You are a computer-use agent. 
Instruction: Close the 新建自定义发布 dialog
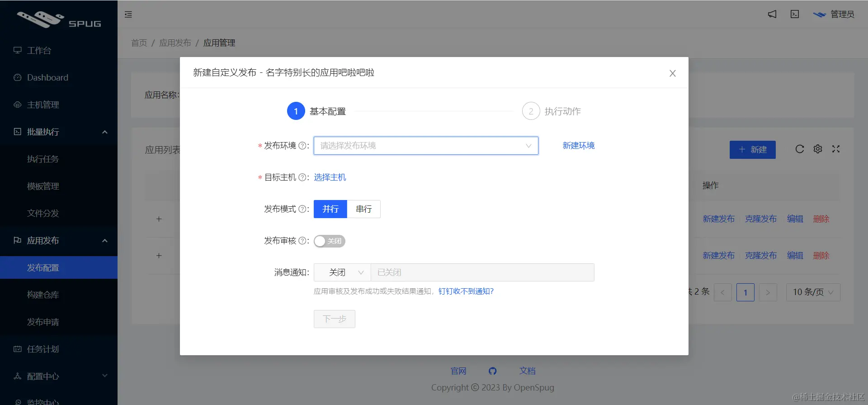pyautogui.click(x=672, y=73)
